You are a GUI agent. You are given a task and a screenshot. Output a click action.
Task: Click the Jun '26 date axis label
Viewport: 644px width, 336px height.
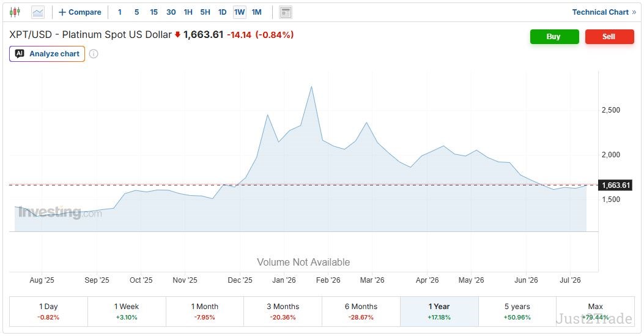pos(526,280)
